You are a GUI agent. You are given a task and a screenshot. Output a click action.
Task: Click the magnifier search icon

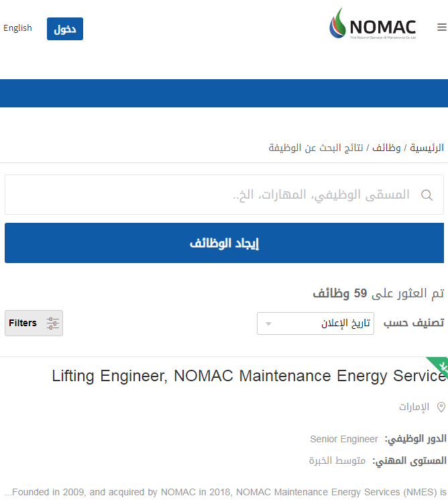[427, 195]
